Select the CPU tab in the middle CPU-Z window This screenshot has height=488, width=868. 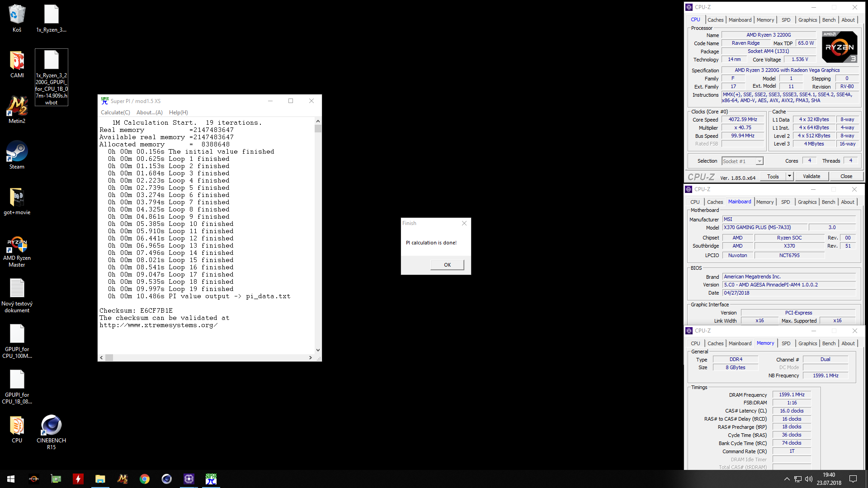click(695, 202)
